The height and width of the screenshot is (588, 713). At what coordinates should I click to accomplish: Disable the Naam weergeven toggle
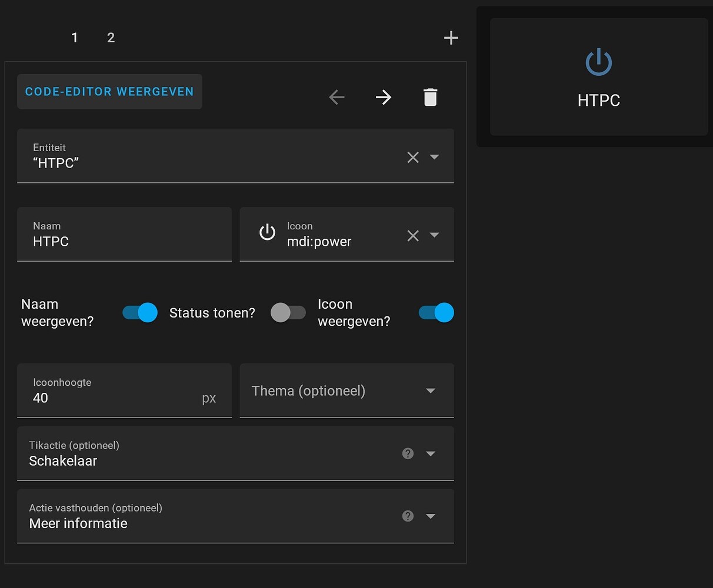pos(139,312)
